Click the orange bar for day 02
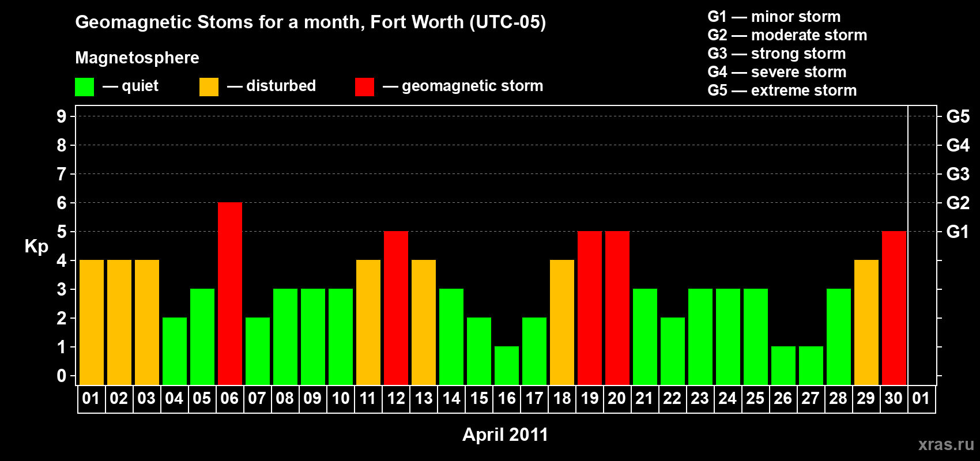The height and width of the screenshot is (461, 980). (119, 322)
